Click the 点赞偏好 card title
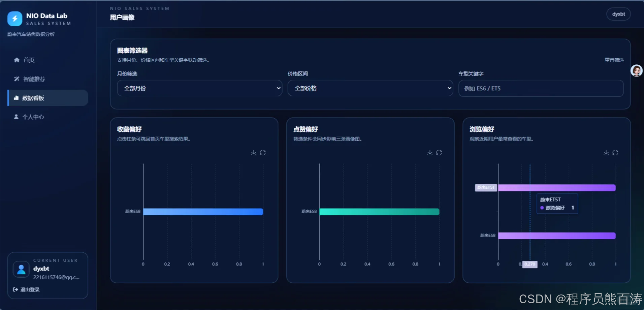This screenshot has width=644, height=310. (305, 129)
